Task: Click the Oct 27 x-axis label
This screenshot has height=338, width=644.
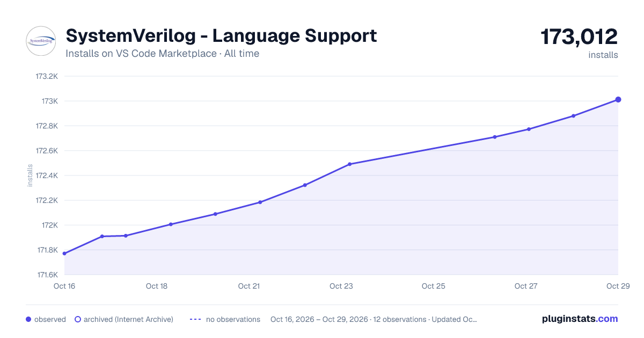Action: (526, 286)
